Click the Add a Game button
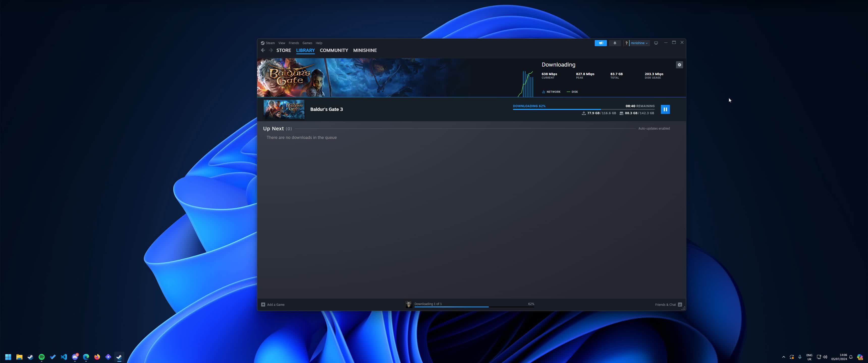Screen dimensions: 868x363 [x=273, y=304]
